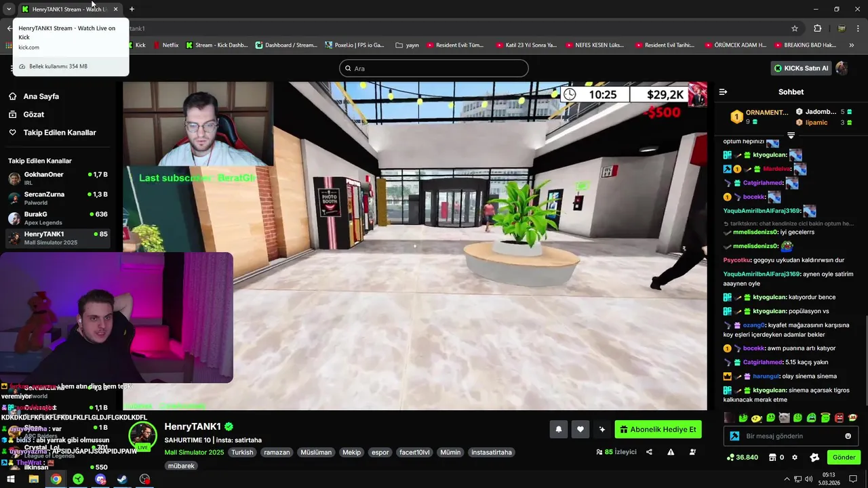
Task: Open the profile avatar in the top-right
Action: [842, 68]
